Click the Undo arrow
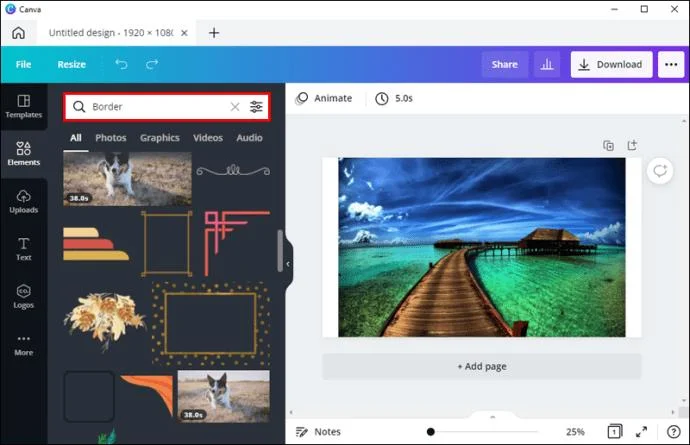This screenshot has width=690, height=445. coord(121,64)
